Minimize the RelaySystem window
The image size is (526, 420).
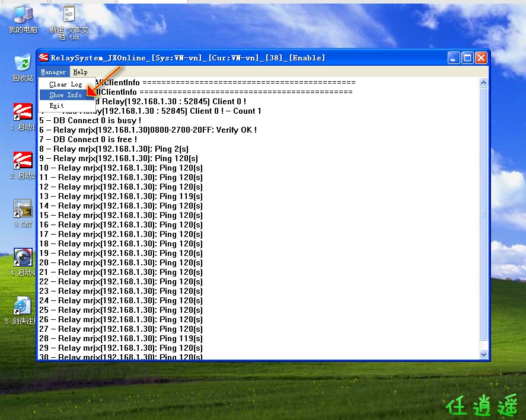[x=453, y=58]
